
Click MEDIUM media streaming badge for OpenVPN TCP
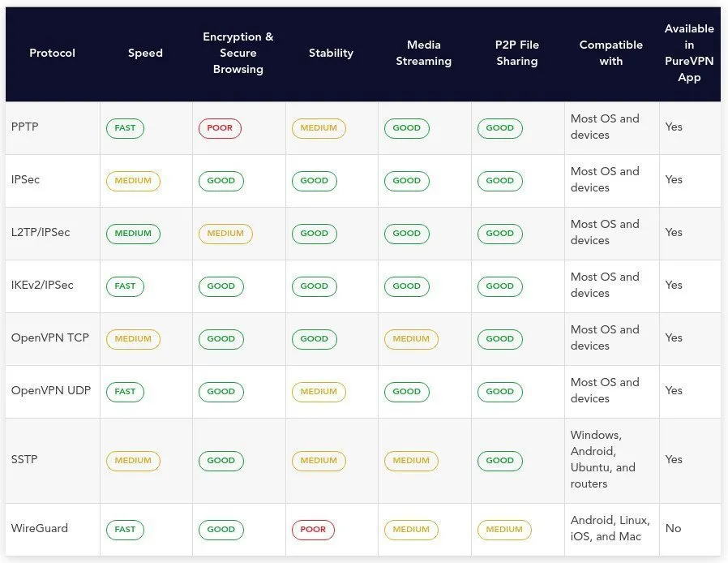click(411, 339)
